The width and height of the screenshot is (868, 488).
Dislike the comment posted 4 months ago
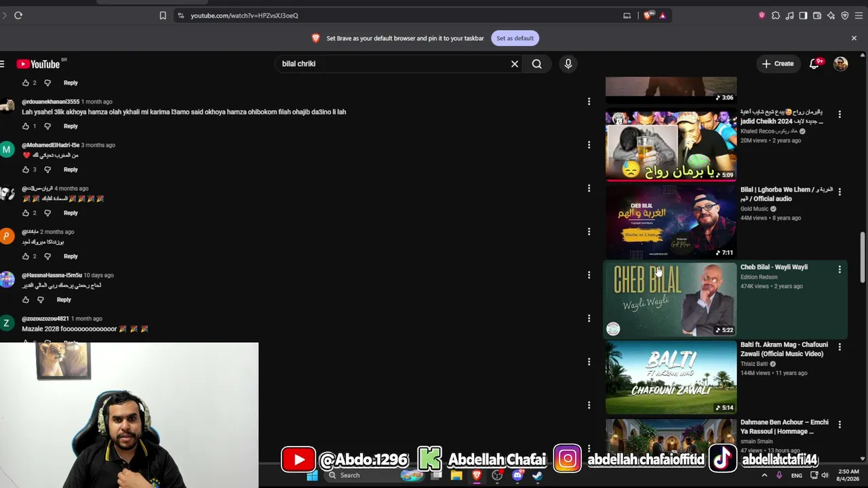point(47,213)
